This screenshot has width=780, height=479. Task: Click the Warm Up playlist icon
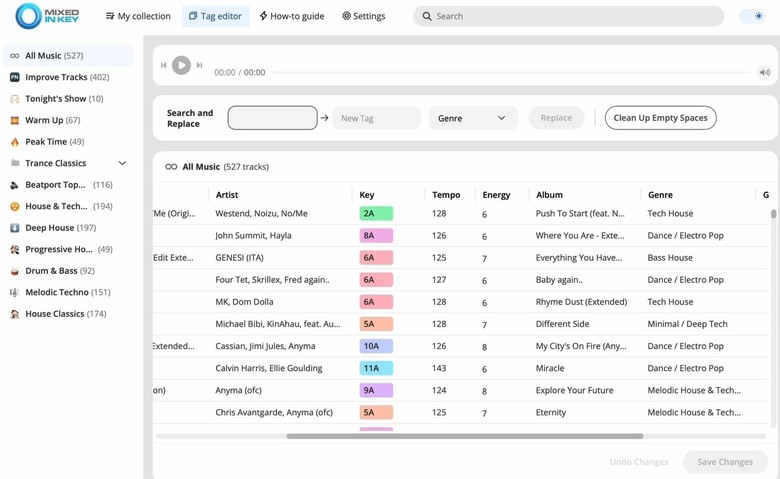(x=15, y=120)
